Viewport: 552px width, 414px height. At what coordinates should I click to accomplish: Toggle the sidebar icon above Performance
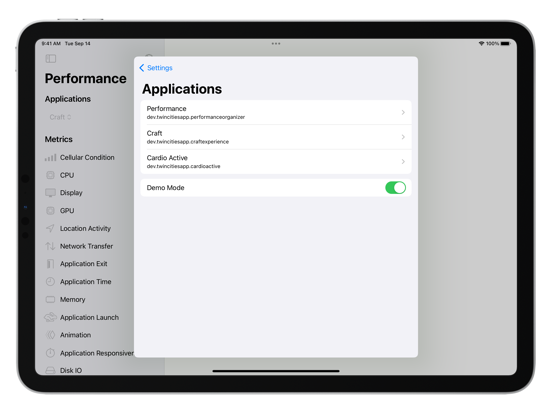tap(51, 59)
